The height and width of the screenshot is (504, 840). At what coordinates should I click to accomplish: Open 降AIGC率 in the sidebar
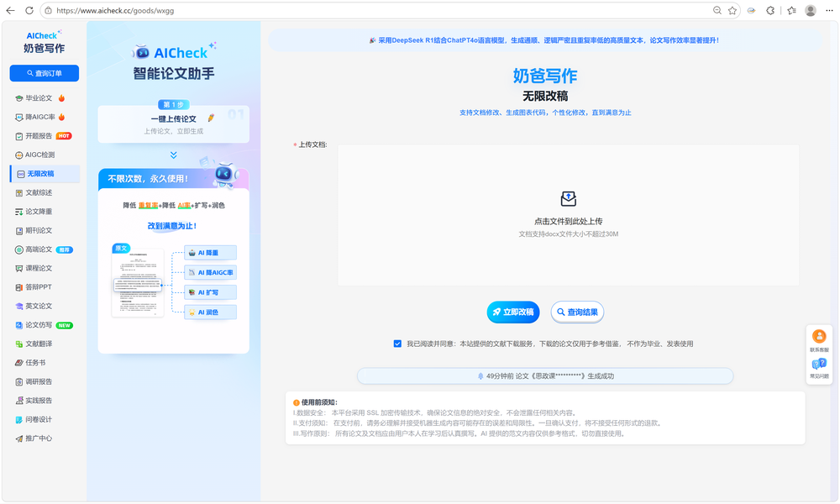coord(40,117)
